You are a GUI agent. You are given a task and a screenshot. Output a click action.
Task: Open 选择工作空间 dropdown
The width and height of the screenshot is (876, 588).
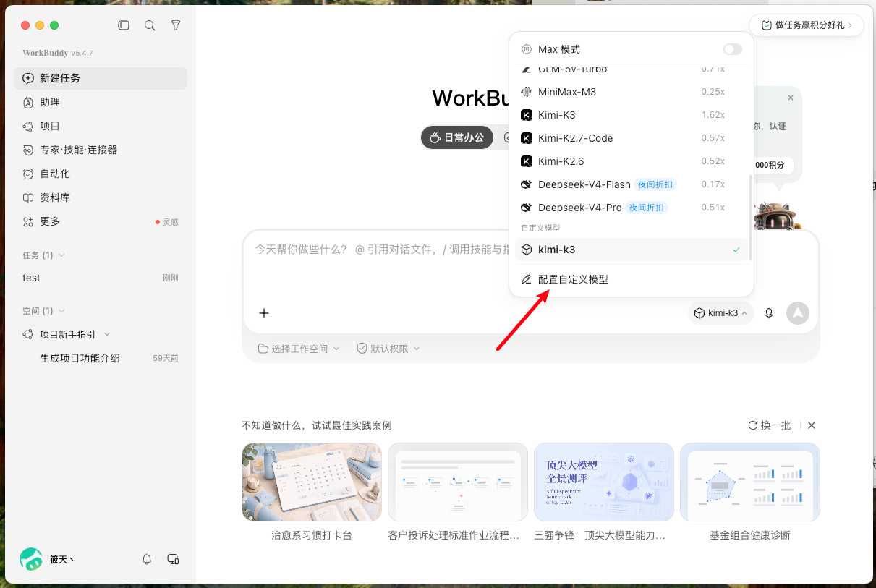coord(299,349)
